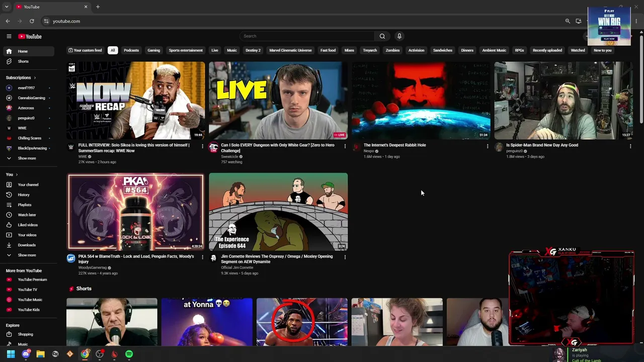The image size is (644, 362).
Task: Click the youtube.com address bar
Action: pos(302,21)
